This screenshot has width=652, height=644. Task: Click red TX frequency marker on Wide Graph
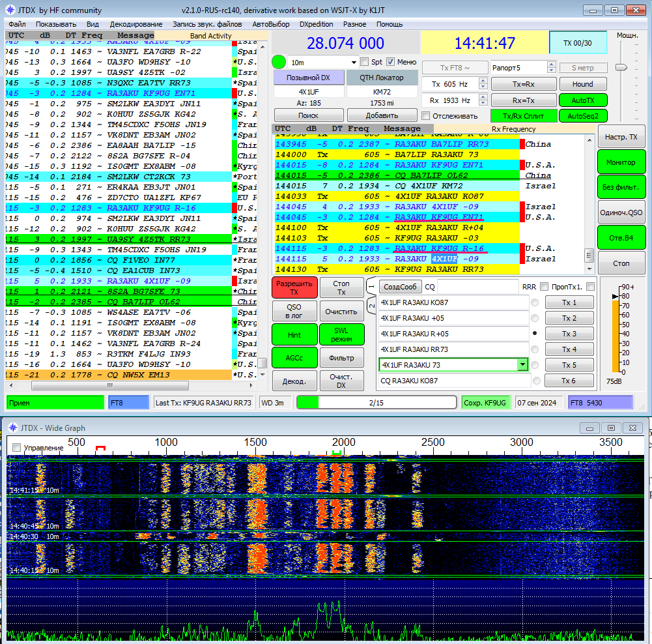pyautogui.click(x=100, y=448)
